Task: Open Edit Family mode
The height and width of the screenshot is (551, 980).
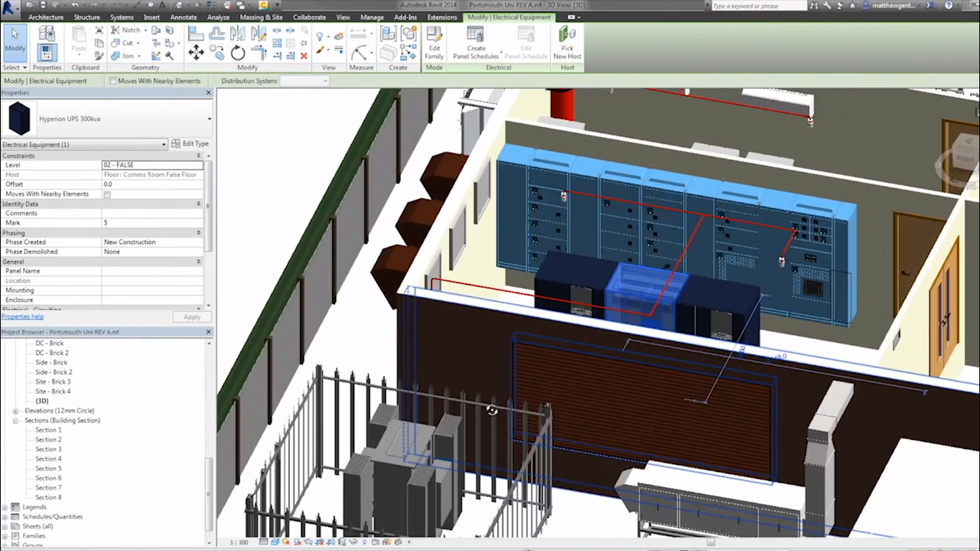Action: pyautogui.click(x=434, y=43)
